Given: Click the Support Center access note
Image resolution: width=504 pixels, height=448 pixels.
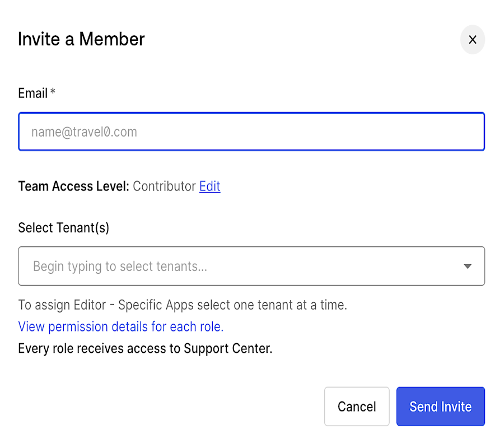Looking at the screenshot, I should click(x=145, y=348).
